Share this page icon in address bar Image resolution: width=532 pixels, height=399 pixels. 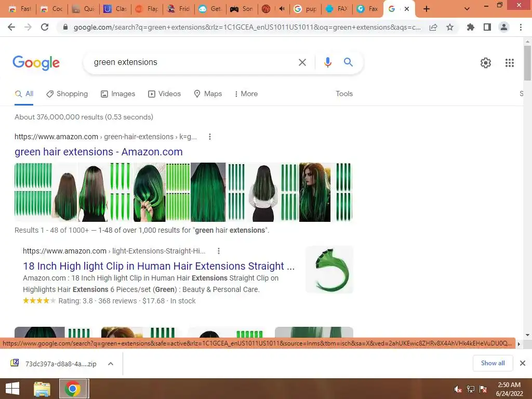(x=433, y=27)
